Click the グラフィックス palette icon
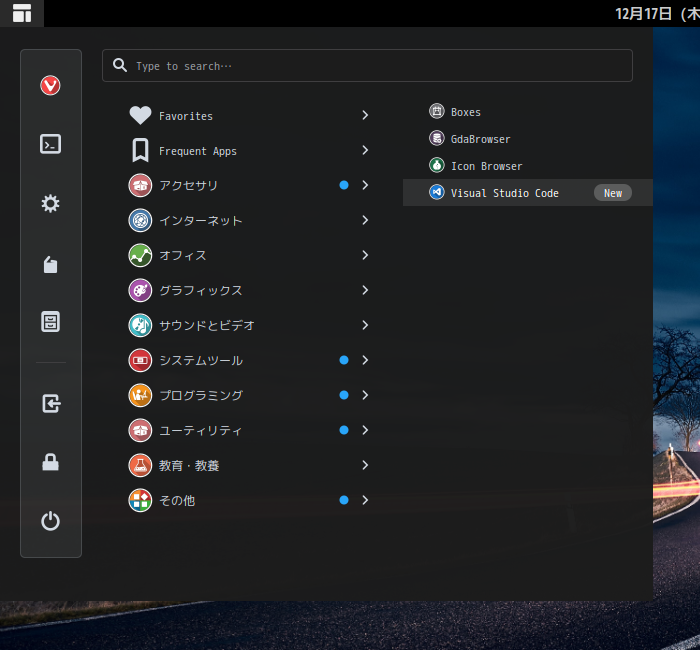Viewport: 700px width, 650px height. pyautogui.click(x=140, y=290)
